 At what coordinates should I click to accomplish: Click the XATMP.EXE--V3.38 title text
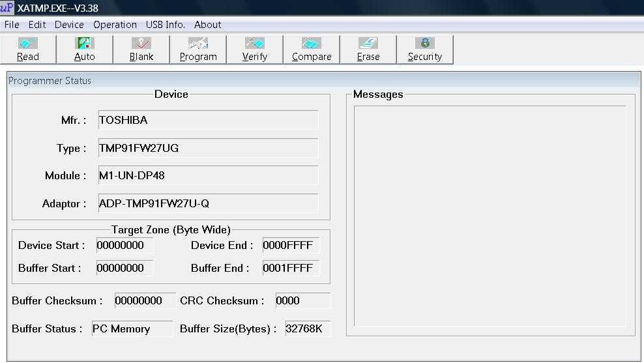pos(58,8)
